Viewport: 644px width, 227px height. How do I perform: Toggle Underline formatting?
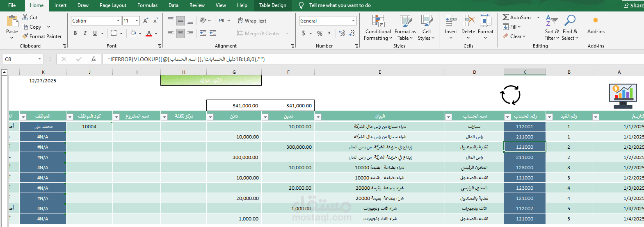(95, 33)
